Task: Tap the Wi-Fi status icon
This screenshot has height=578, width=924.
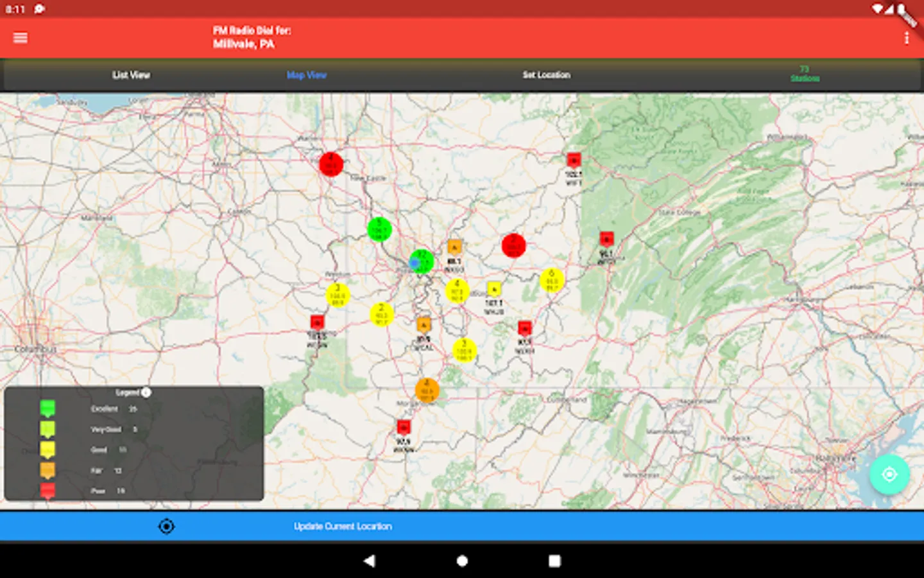Action: pyautogui.click(x=877, y=9)
